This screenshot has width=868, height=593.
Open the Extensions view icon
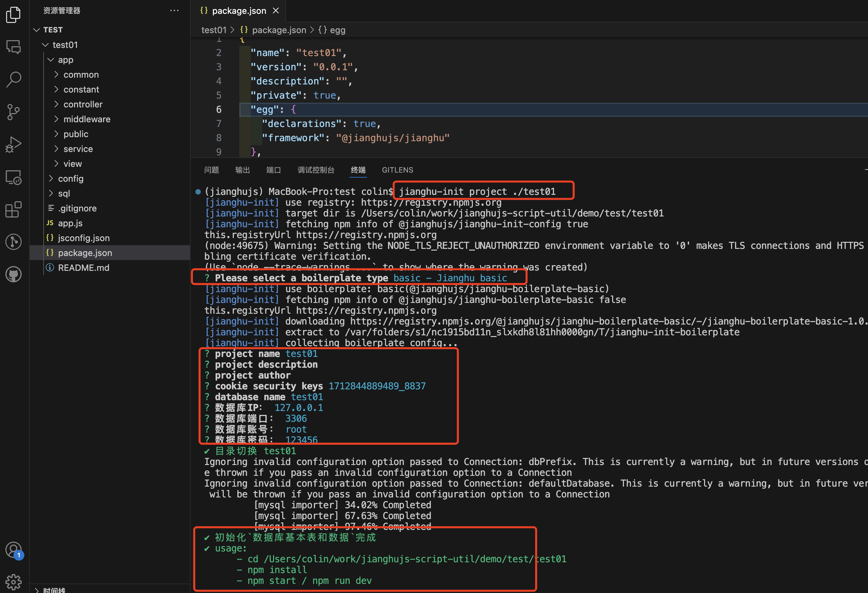pos(14,209)
